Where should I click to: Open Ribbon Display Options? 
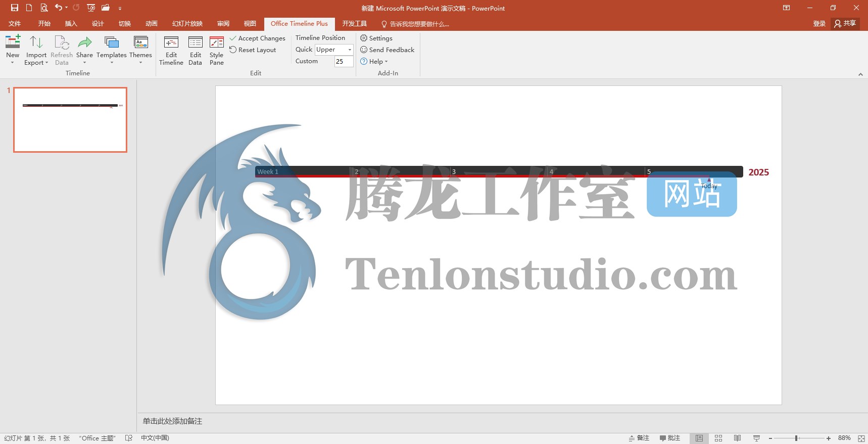786,8
